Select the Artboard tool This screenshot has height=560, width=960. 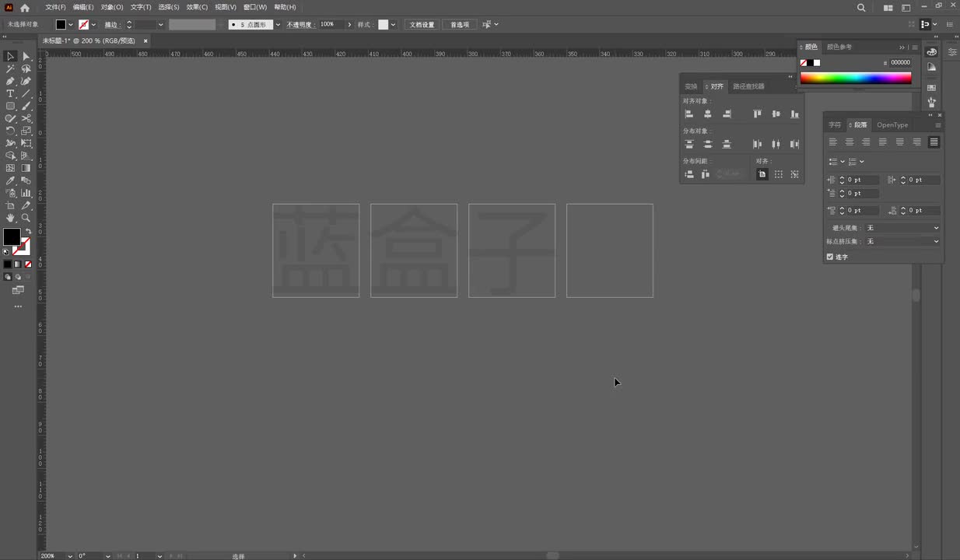10,205
